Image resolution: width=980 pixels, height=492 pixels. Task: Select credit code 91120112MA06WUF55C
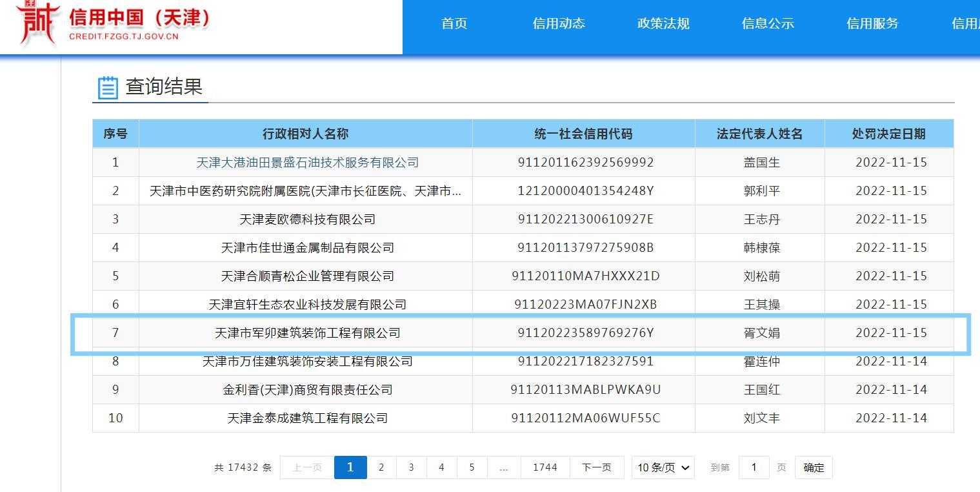coord(586,418)
